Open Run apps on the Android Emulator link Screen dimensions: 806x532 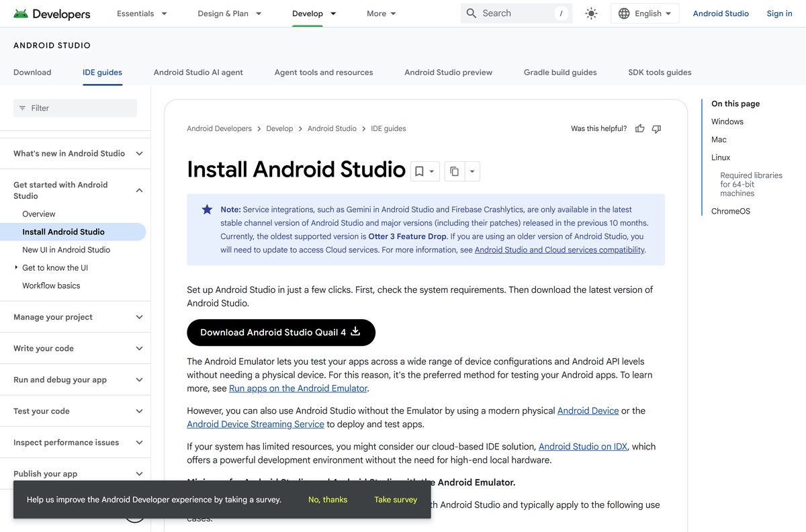[x=298, y=388]
